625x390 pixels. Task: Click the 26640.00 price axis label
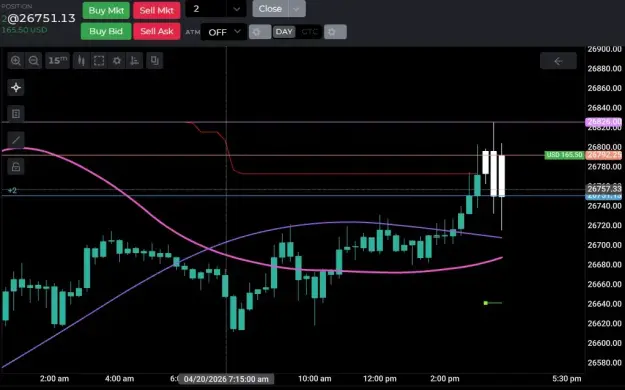(604, 304)
